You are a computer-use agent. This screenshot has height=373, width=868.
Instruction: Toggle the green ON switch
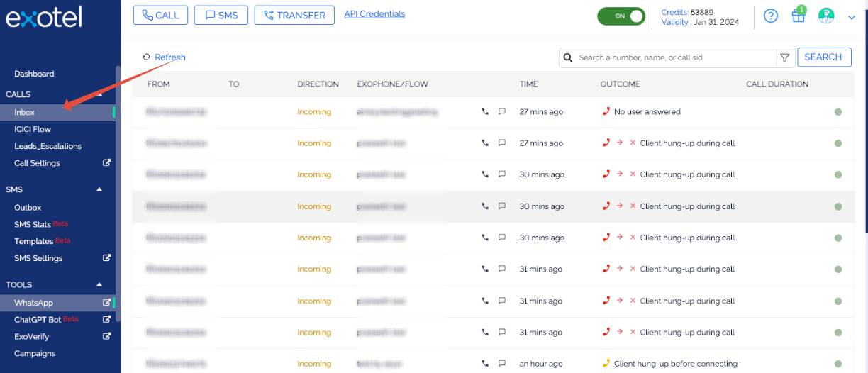coord(621,16)
